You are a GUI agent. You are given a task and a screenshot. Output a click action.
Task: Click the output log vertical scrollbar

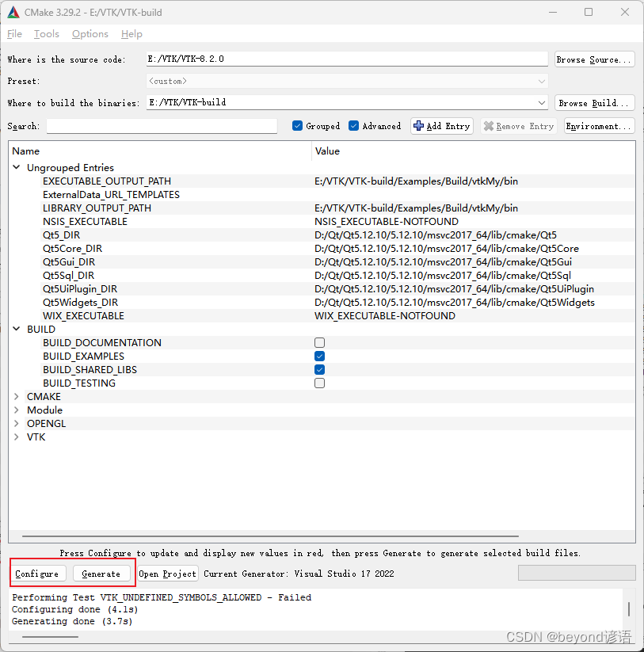coord(629,609)
